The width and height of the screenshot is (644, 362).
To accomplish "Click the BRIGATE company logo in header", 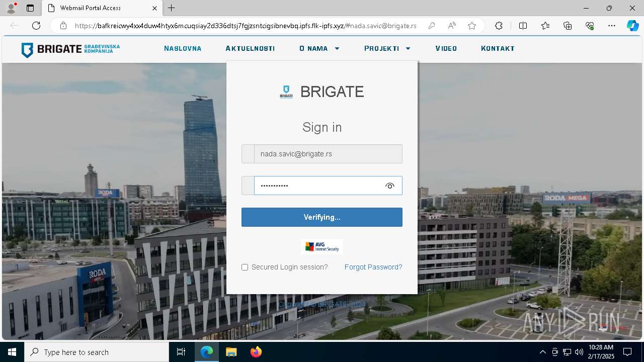I will click(x=70, y=49).
